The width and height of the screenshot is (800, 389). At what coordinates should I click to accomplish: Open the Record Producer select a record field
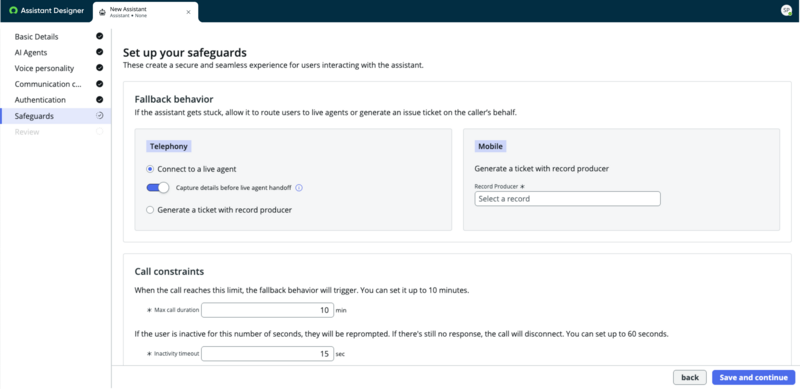pos(567,199)
